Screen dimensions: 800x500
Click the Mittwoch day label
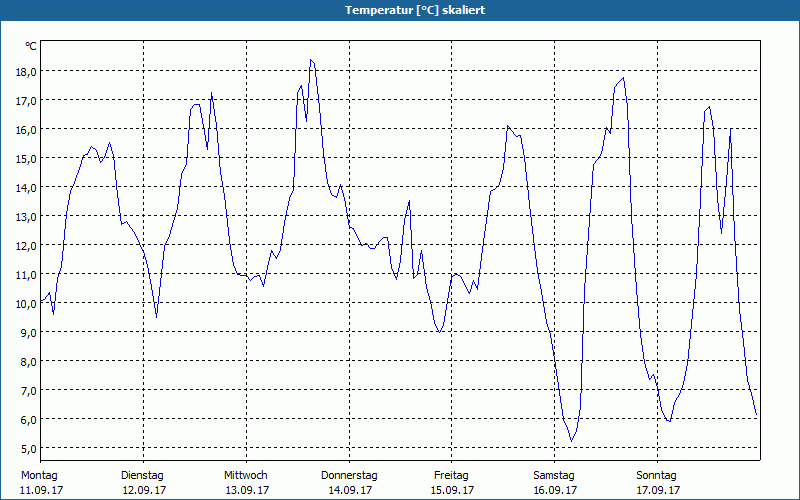point(245,476)
